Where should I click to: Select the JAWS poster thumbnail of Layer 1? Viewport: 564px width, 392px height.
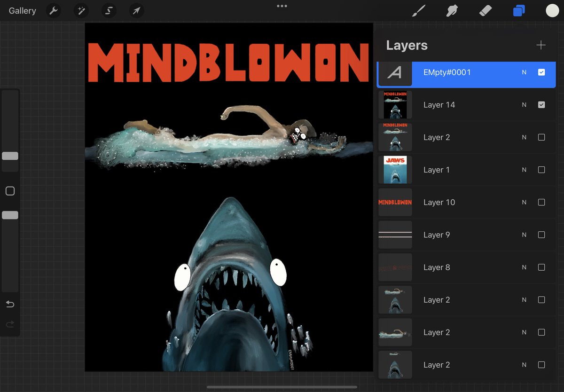[x=395, y=170]
